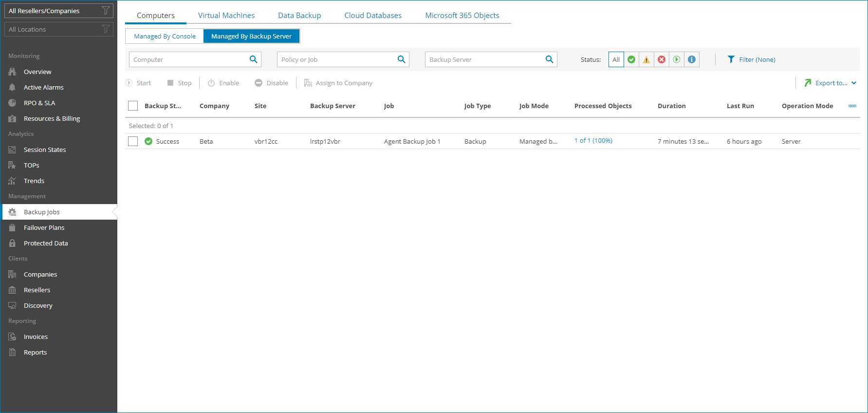Check the box for Agent Backup Job 1
The height and width of the screenshot is (413, 868).
point(133,141)
